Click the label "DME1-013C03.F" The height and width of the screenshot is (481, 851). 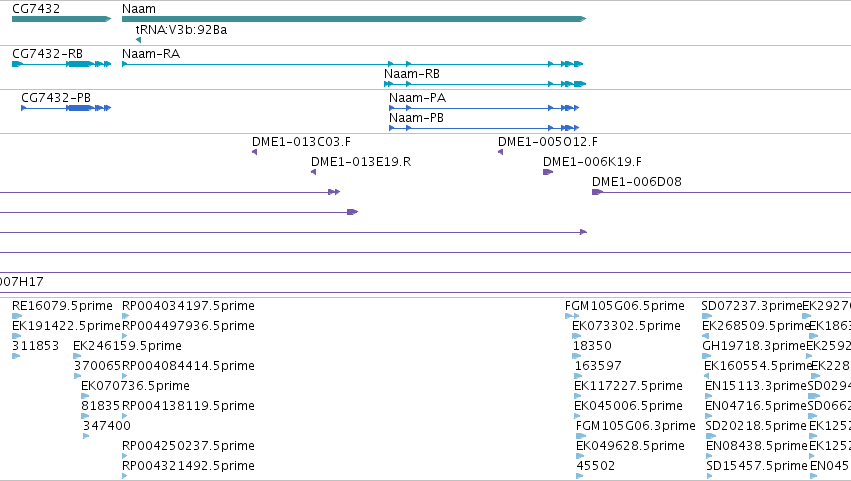point(301,142)
